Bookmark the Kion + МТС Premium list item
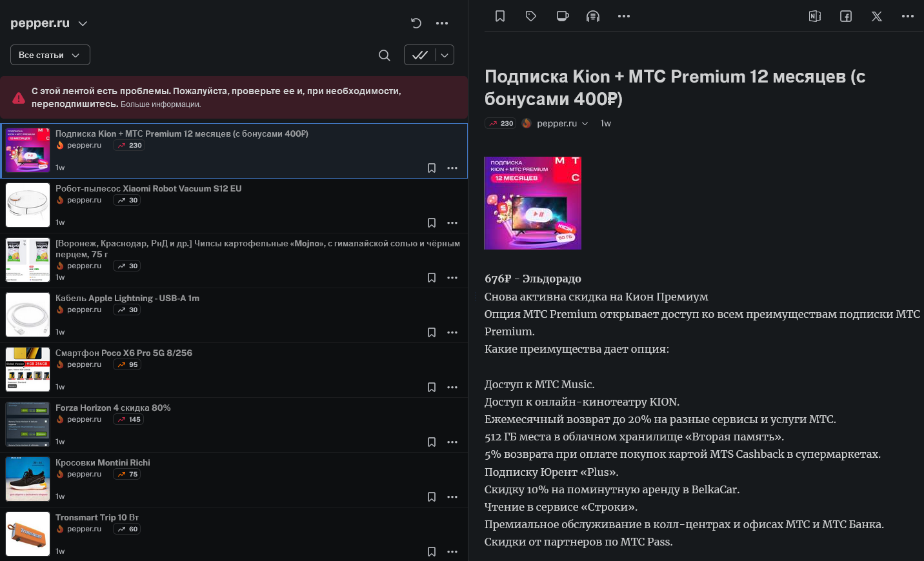The image size is (924, 561). point(432,168)
